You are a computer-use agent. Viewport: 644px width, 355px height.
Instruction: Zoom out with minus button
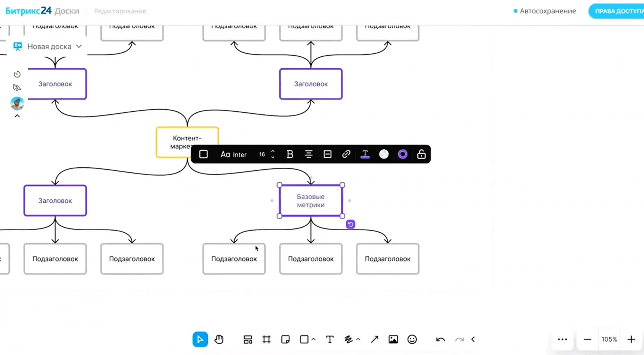pos(587,339)
